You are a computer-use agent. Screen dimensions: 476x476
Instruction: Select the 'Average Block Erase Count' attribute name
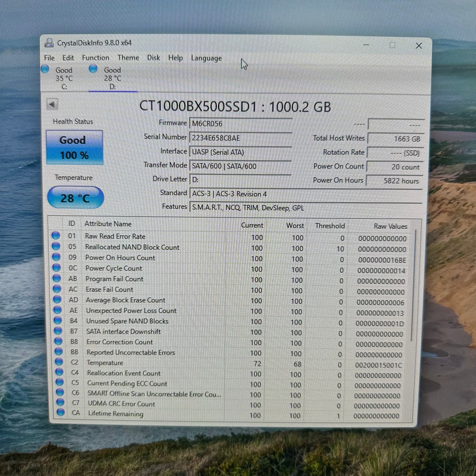(x=126, y=300)
